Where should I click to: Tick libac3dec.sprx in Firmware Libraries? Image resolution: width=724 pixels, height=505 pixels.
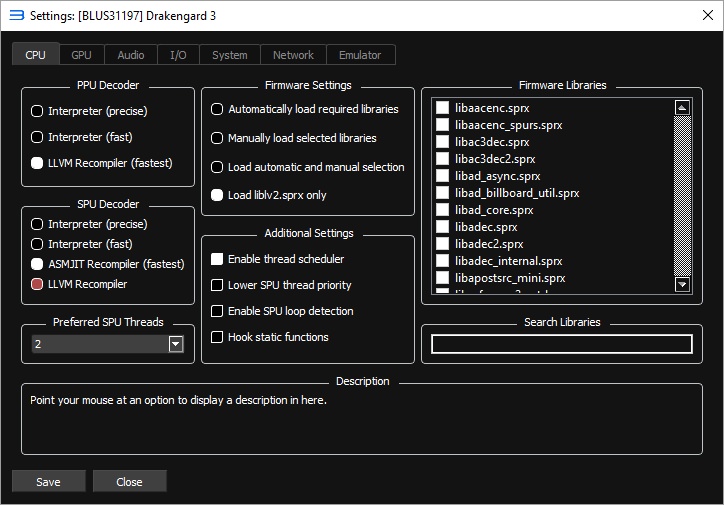[442, 142]
